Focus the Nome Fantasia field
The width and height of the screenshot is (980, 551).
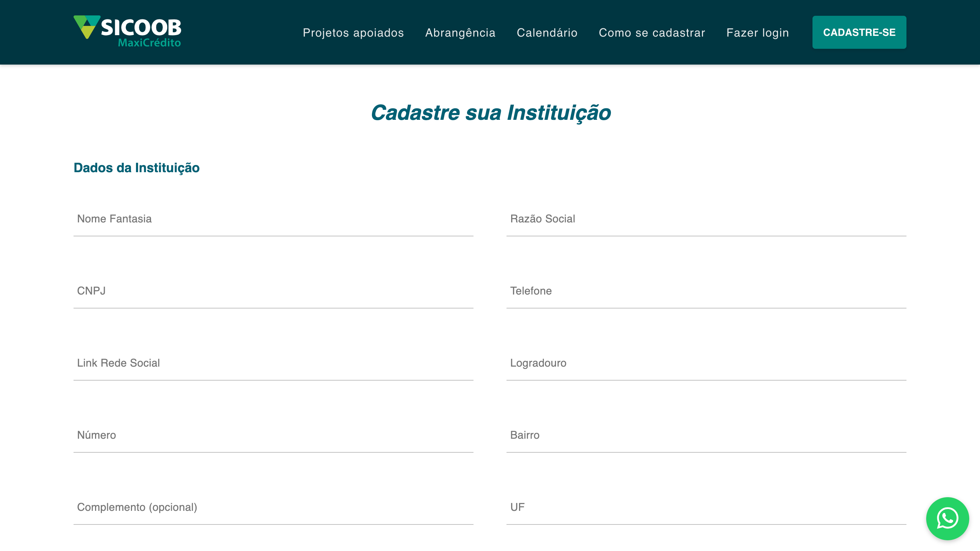pyautogui.click(x=273, y=219)
